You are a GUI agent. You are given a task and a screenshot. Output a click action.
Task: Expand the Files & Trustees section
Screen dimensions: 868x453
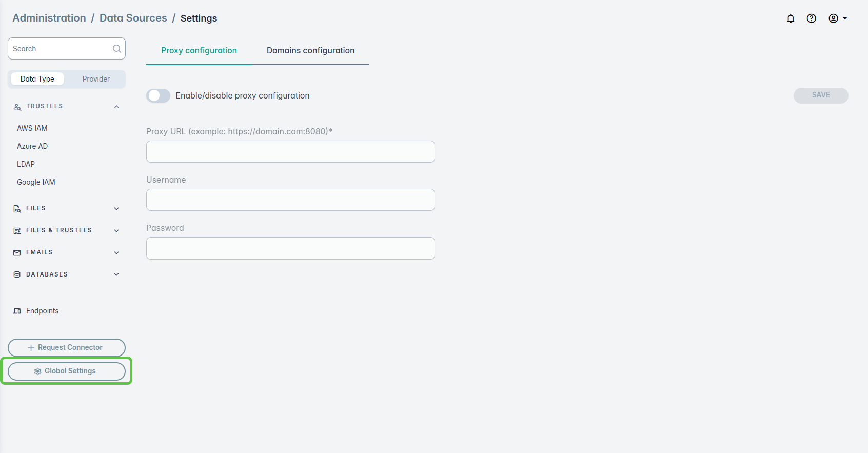click(x=116, y=231)
